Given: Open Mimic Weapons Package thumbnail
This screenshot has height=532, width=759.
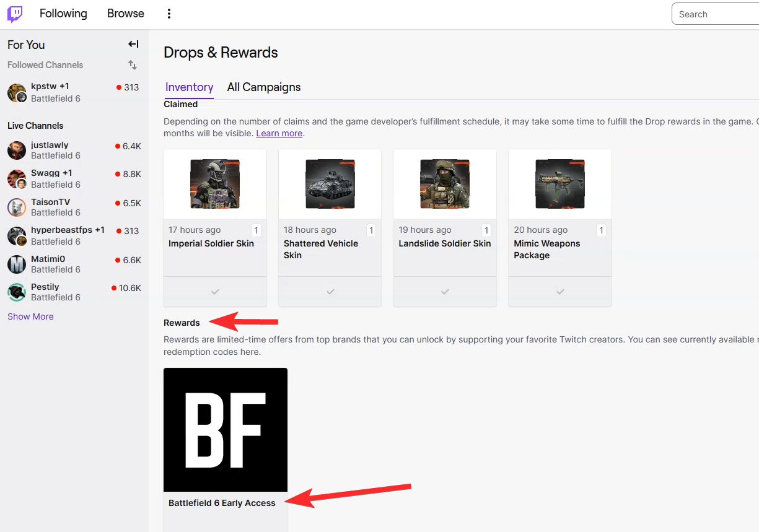Looking at the screenshot, I should [x=560, y=184].
